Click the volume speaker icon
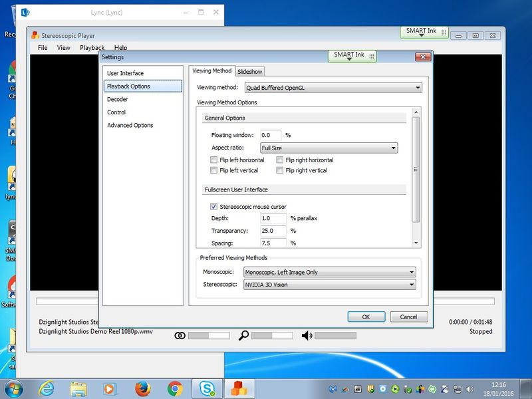Viewport: 532px width, 399px height. 307,336
